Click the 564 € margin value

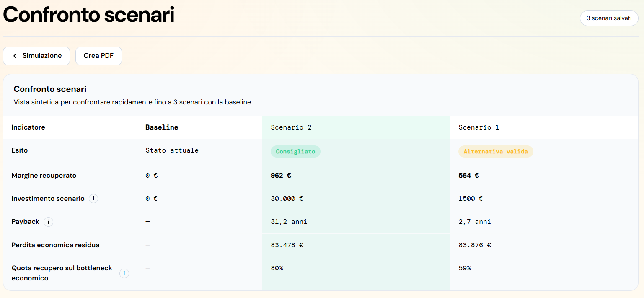[469, 176]
